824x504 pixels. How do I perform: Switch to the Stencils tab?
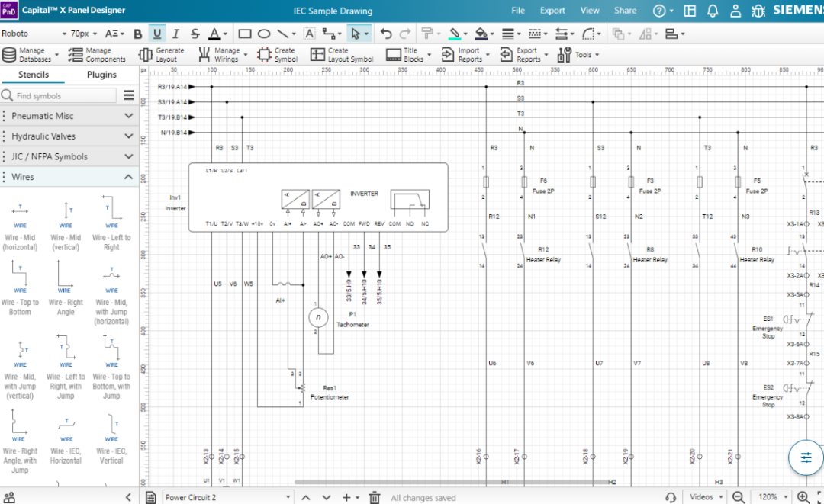point(33,75)
